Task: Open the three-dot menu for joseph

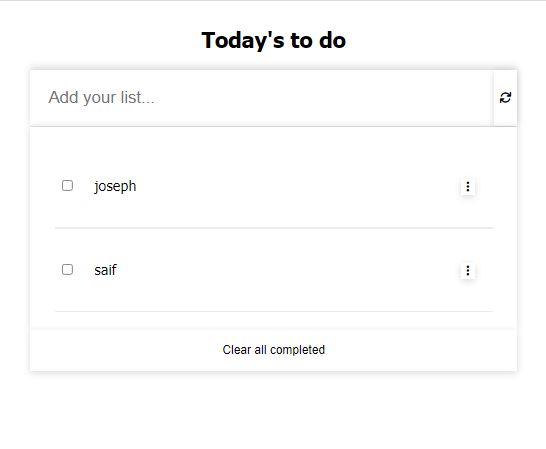Action: tap(468, 187)
